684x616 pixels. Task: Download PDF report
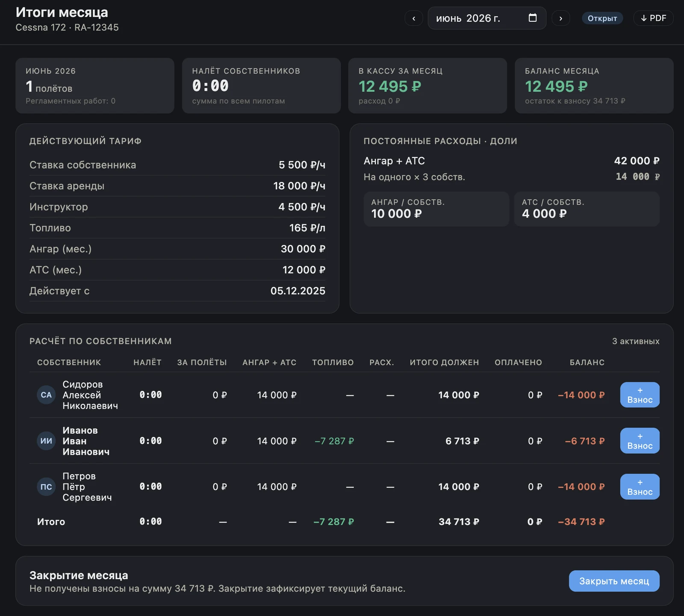pos(653,18)
